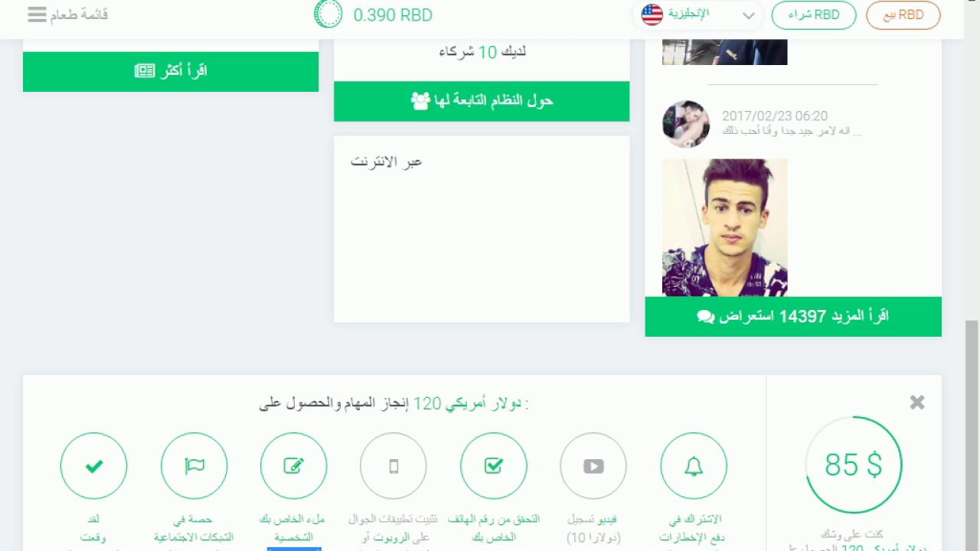Click the US flag language selector
Image resolution: width=980 pixels, height=551 pixels.
pos(652,15)
